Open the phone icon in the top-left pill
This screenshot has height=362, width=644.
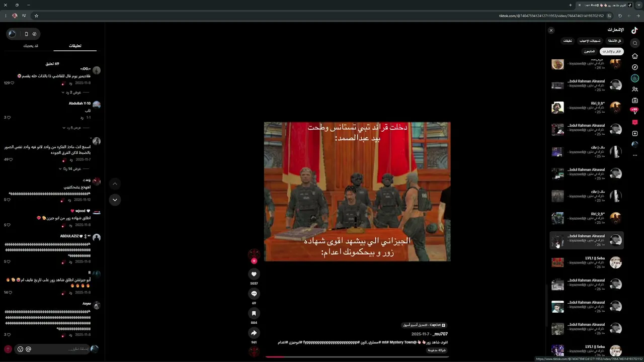26,34
